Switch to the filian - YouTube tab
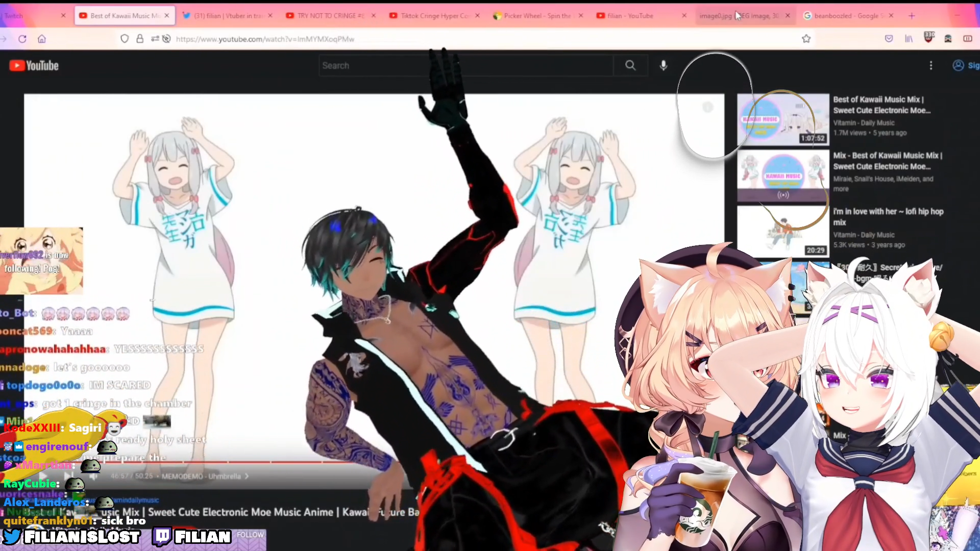980x551 pixels. 641,16
